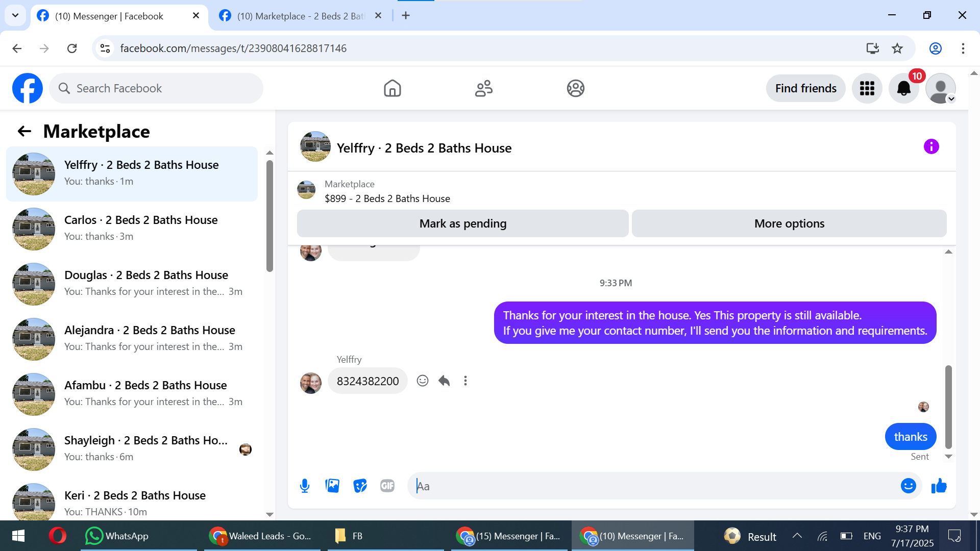Select the Messenger | Facebook tab
This screenshot has height=551, width=980.
(x=109, y=16)
